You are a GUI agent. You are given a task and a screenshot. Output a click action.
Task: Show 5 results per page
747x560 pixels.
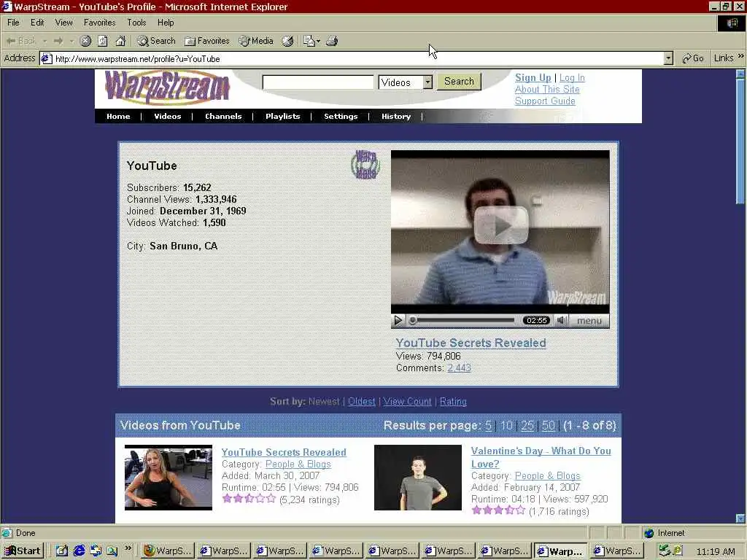488,425
